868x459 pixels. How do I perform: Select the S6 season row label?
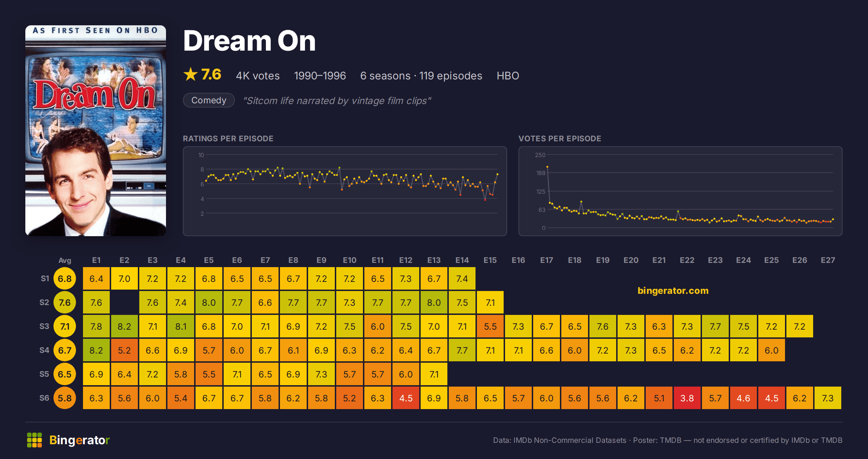coord(44,398)
